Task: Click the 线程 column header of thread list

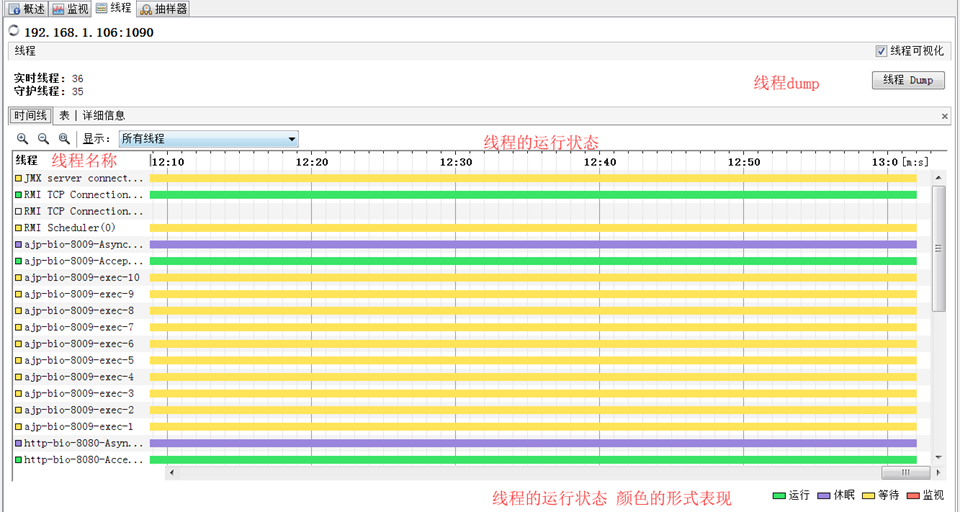Action: pyautogui.click(x=26, y=160)
